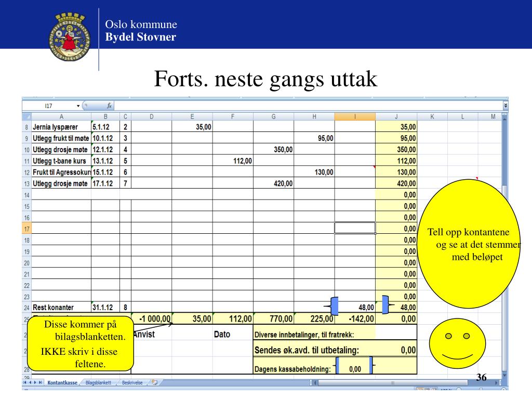Click cell 'Utlegg t-bane kurs'
This screenshot has width=532, height=399.
coord(61,161)
